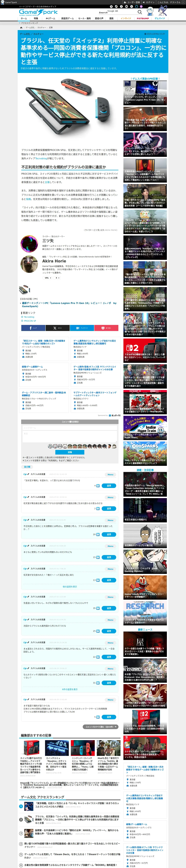Open the Switch 2 article hero image
This screenshot has width=186, height=868.
(70, 110)
